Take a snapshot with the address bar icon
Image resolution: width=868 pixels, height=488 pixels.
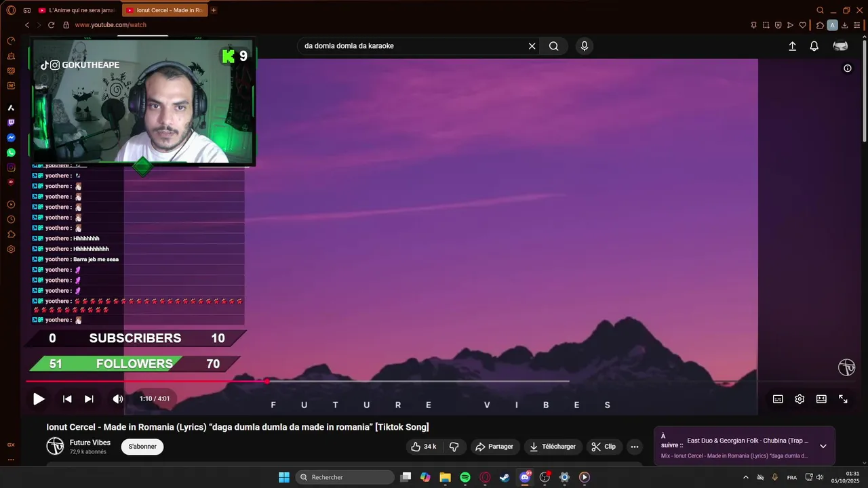click(766, 25)
